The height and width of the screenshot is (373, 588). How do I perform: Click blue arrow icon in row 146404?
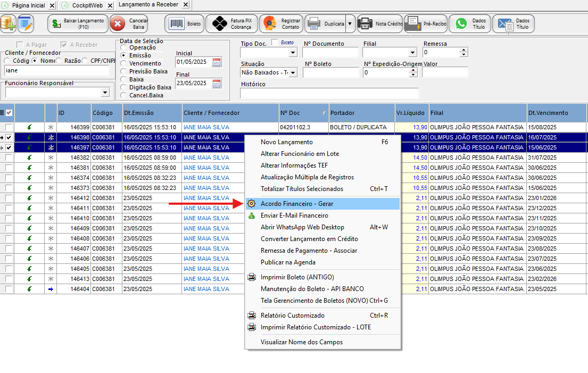[x=51, y=289]
